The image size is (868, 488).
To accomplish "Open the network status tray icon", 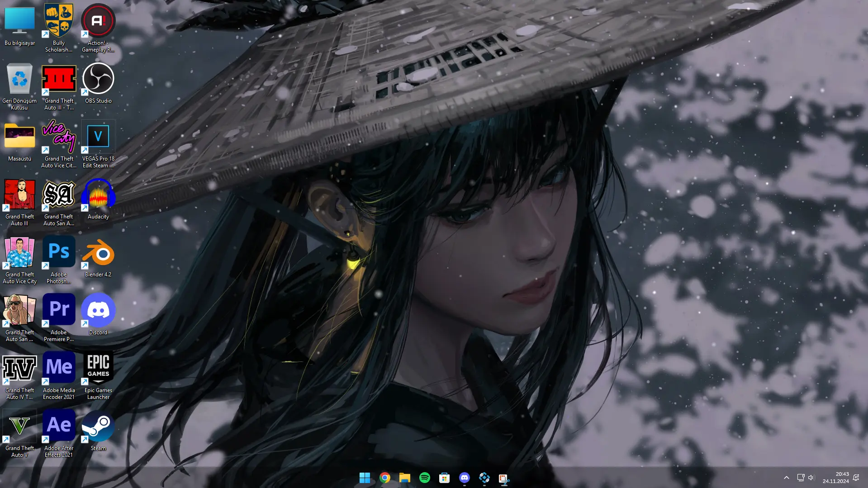I will (x=800, y=478).
